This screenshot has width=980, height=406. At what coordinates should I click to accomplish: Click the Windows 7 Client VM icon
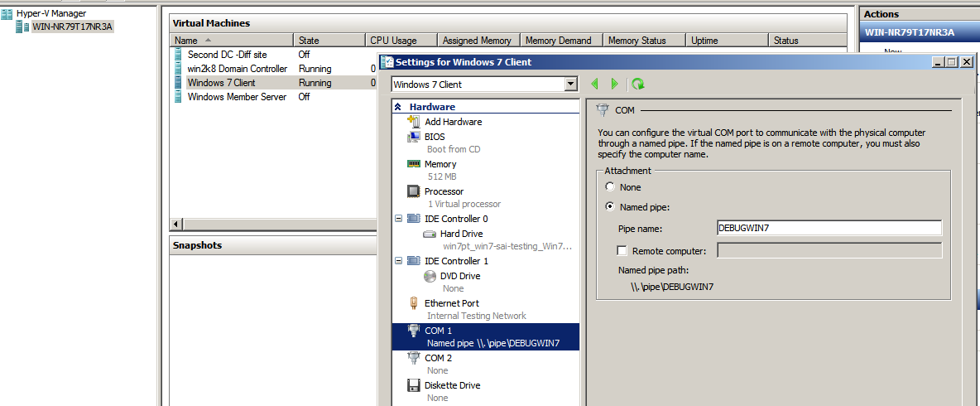(x=180, y=83)
